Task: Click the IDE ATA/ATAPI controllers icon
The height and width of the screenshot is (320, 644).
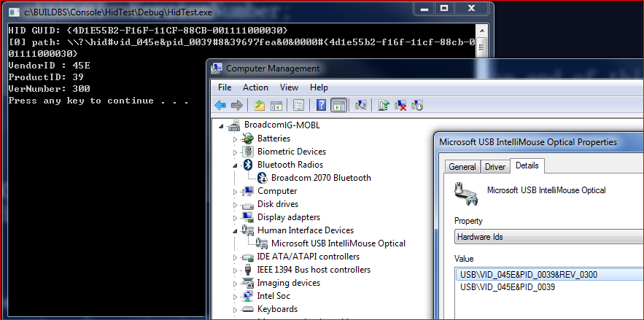Action: (x=248, y=257)
